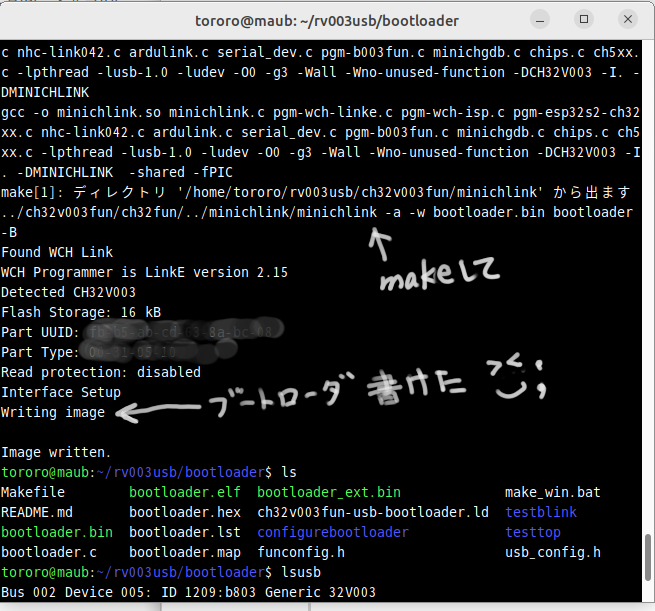Click 'ch32v003fun-usb-bootloader.ld' file name
Viewport: 655px width, 611px height.
click(x=373, y=512)
